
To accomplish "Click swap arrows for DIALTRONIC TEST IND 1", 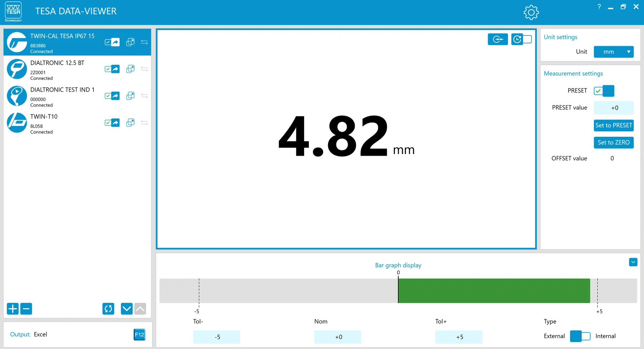I will tap(144, 96).
